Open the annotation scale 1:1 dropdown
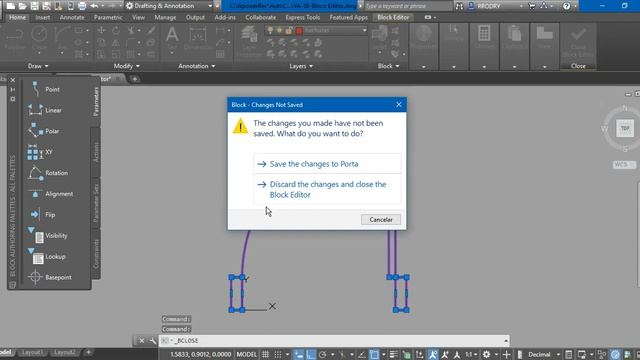The image size is (640, 360). [x=471, y=354]
